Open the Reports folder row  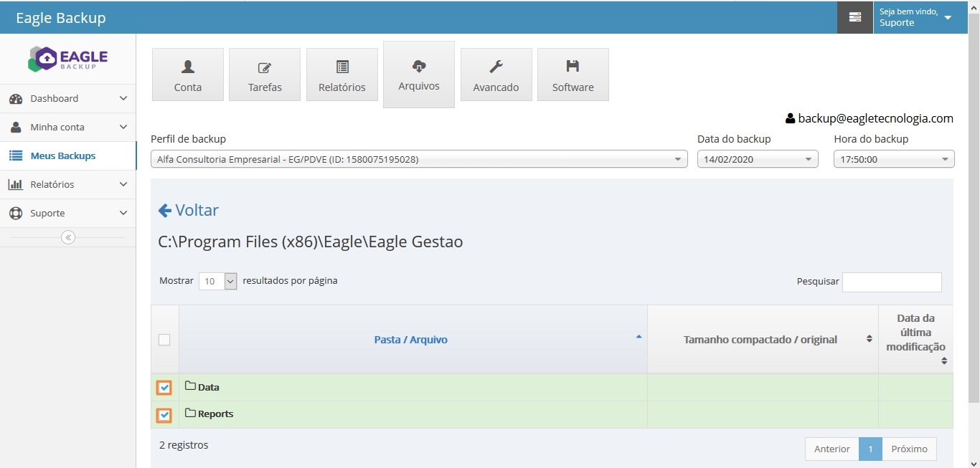click(x=552, y=415)
